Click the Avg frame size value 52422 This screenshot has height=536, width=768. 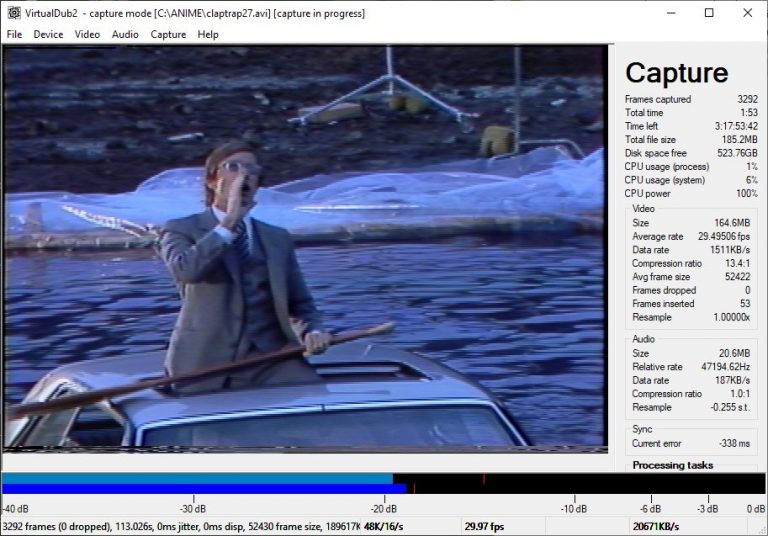click(738, 277)
